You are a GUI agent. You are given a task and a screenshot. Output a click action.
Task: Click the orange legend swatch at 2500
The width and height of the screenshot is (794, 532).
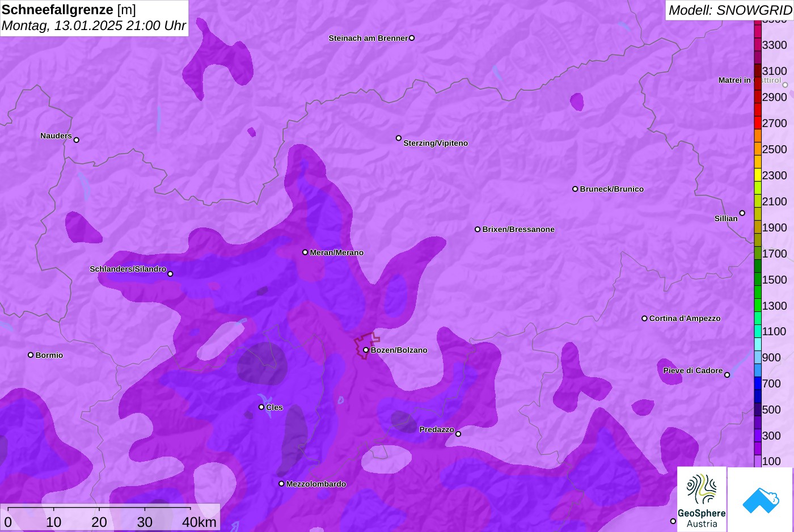[758, 149]
